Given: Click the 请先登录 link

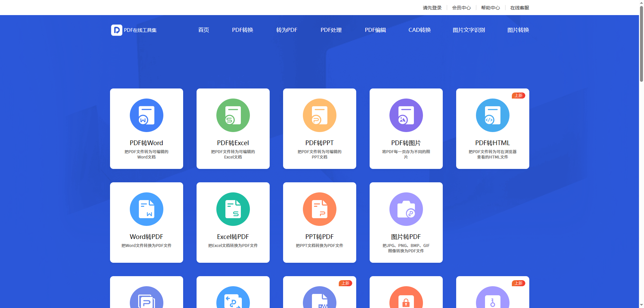Looking at the screenshot, I should click(x=432, y=8).
